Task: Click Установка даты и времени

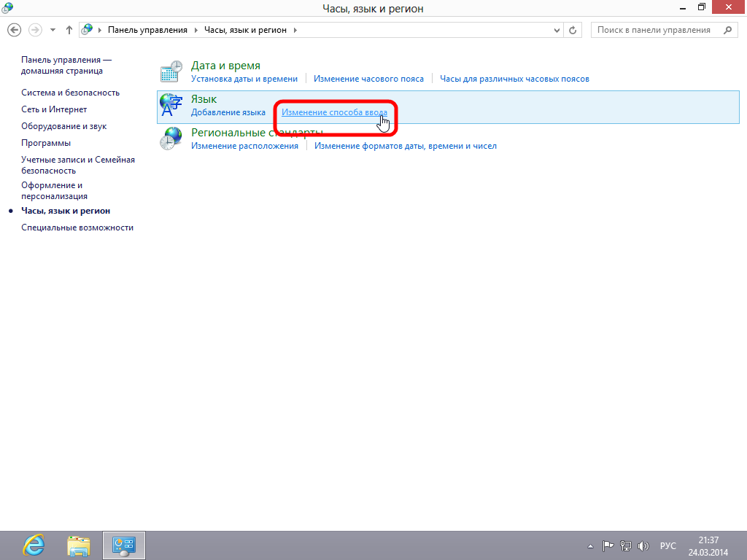Action: (244, 79)
